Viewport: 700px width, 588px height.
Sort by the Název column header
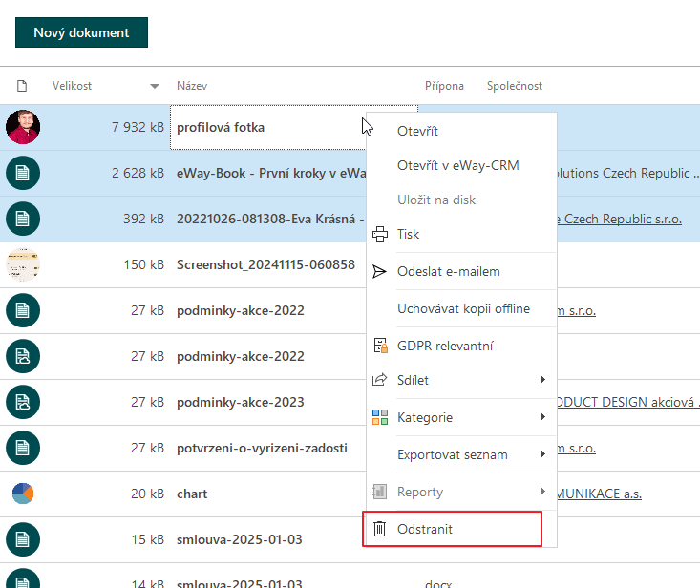192,86
